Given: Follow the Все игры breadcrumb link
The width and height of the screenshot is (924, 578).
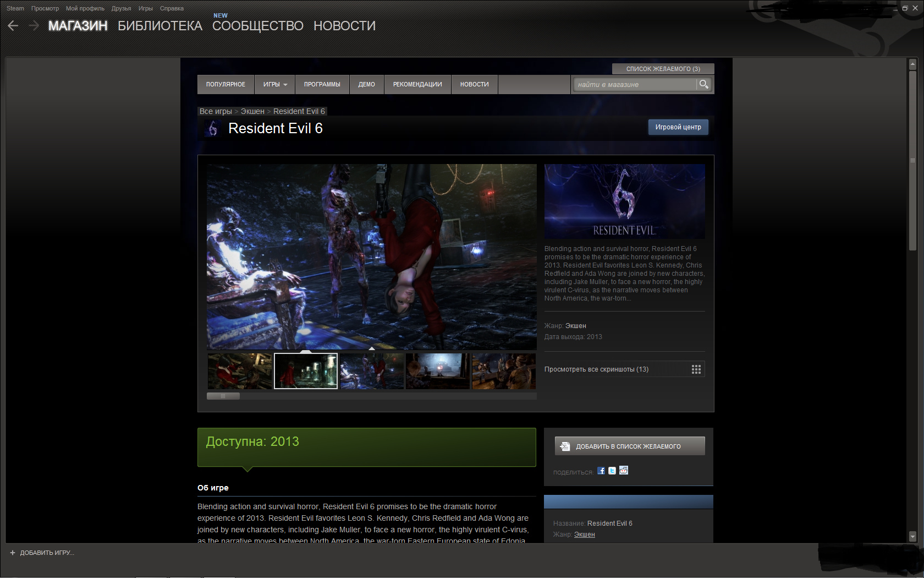Looking at the screenshot, I should (216, 111).
